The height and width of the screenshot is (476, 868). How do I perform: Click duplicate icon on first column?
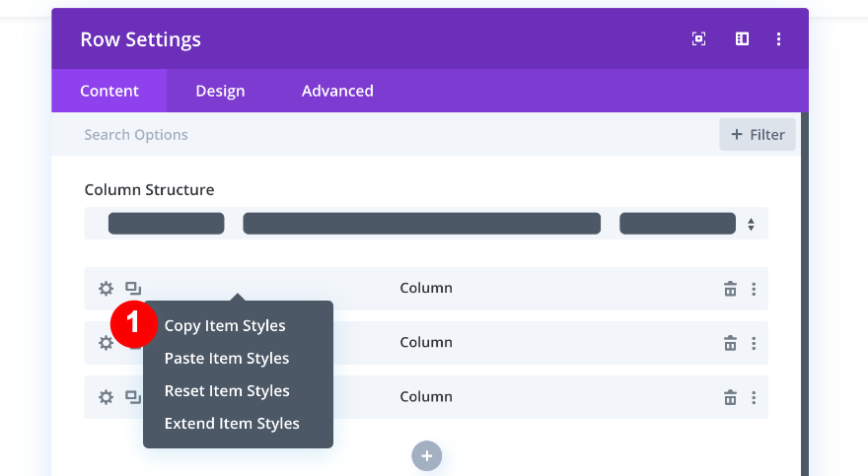coord(133,289)
